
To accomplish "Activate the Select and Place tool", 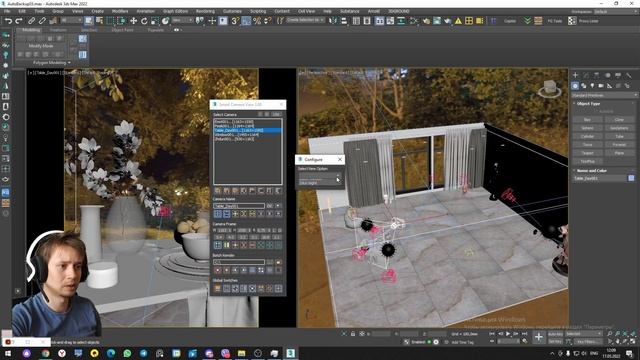I will pyautogui.click(x=165, y=21).
